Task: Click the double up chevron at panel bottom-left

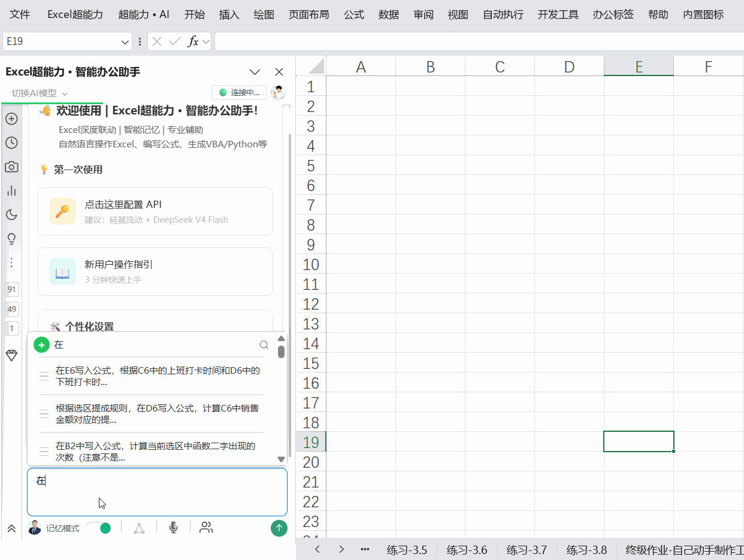Action: pos(11,528)
